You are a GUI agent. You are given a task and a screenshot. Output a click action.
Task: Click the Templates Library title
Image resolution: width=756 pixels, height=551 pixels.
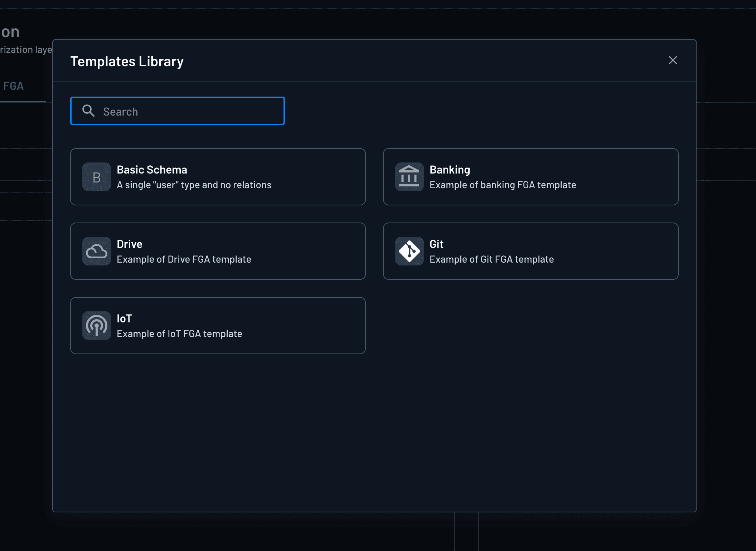(127, 61)
